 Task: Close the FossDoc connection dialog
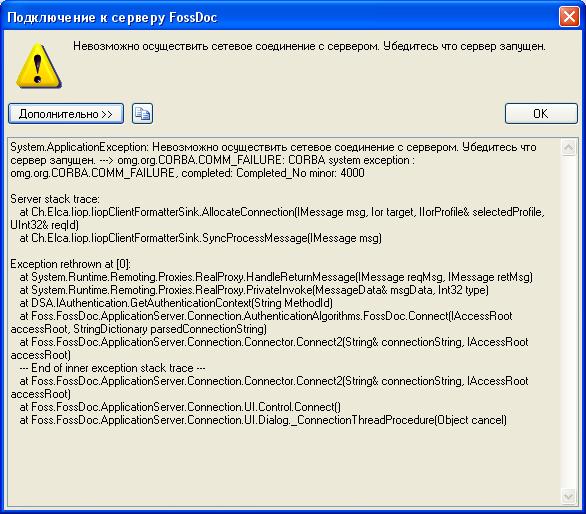[x=569, y=17]
